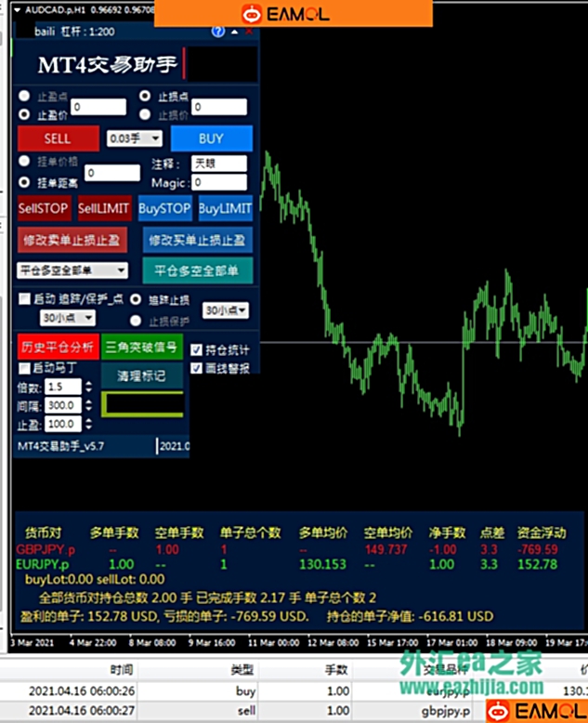Place a SellLIMIT pending order
Screen dimensions: 588x723
(x=104, y=208)
